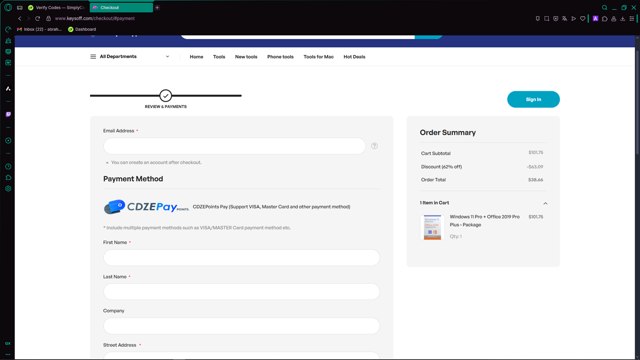
Task: Reload the checkout page
Action: pyautogui.click(x=38, y=18)
